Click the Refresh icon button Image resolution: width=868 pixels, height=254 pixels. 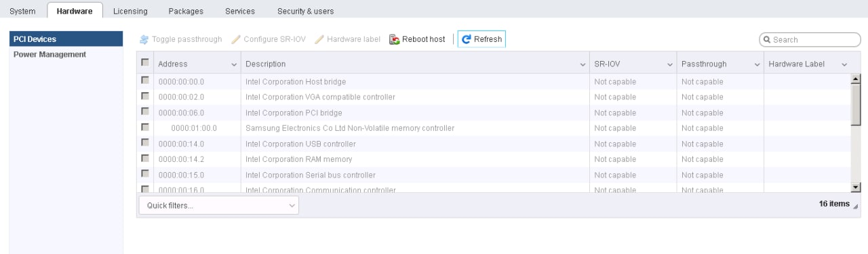click(x=466, y=39)
